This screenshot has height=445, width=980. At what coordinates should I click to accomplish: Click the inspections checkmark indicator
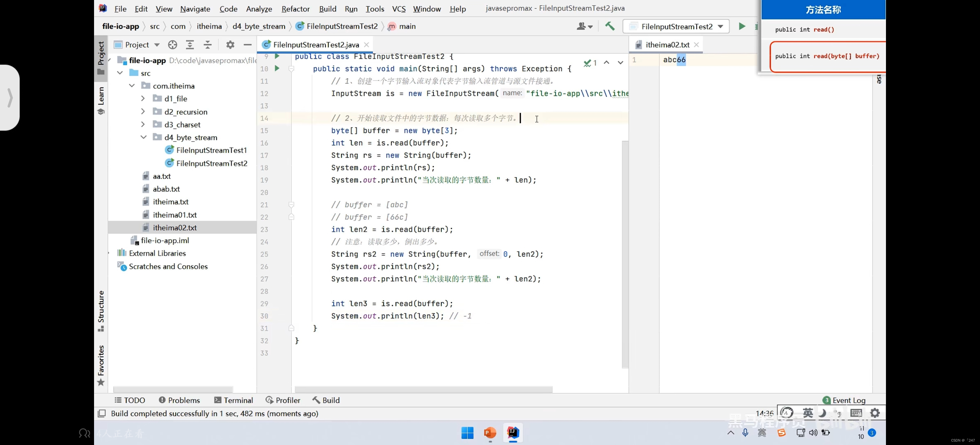[590, 63]
